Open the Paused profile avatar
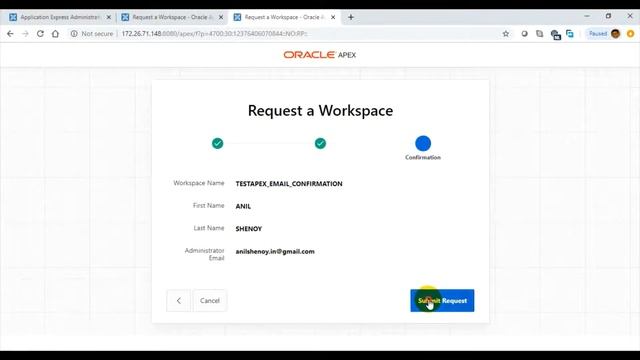The width and height of the screenshot is (640, 360). [x=616, y=34]
